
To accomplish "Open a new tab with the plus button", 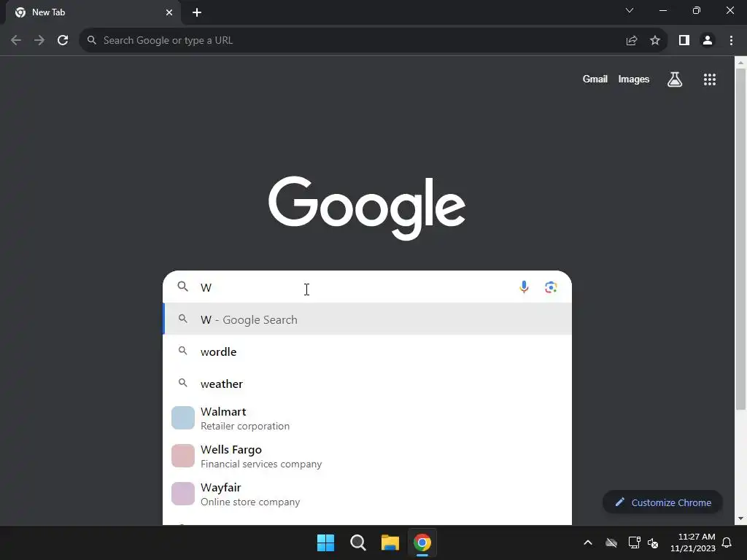I will click(x=197, y=12).
